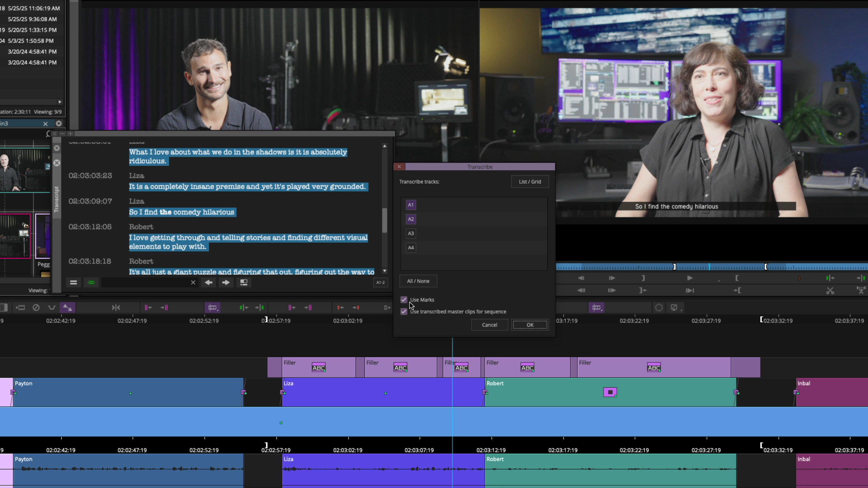Go to the previous transcript search result
The height and width of the screenshot is (488, 868).
point(209,282)
